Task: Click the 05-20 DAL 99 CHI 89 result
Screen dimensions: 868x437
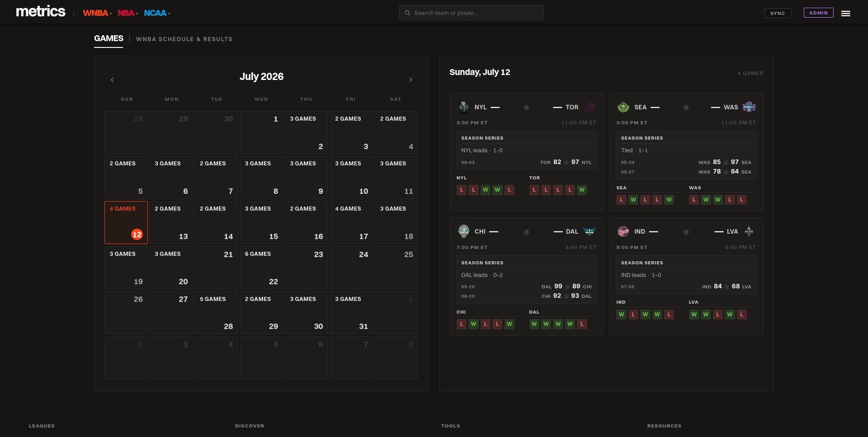Action: click(526, 287)
